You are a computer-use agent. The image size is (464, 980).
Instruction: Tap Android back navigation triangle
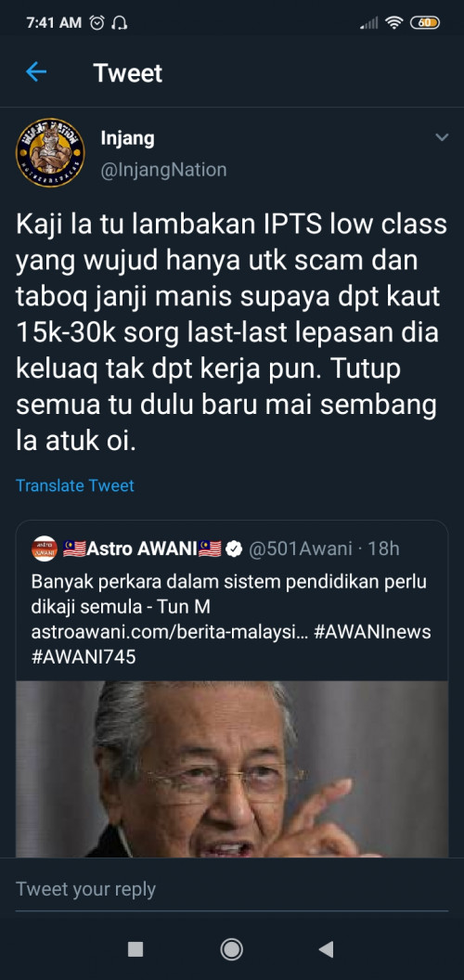[326, 949]
